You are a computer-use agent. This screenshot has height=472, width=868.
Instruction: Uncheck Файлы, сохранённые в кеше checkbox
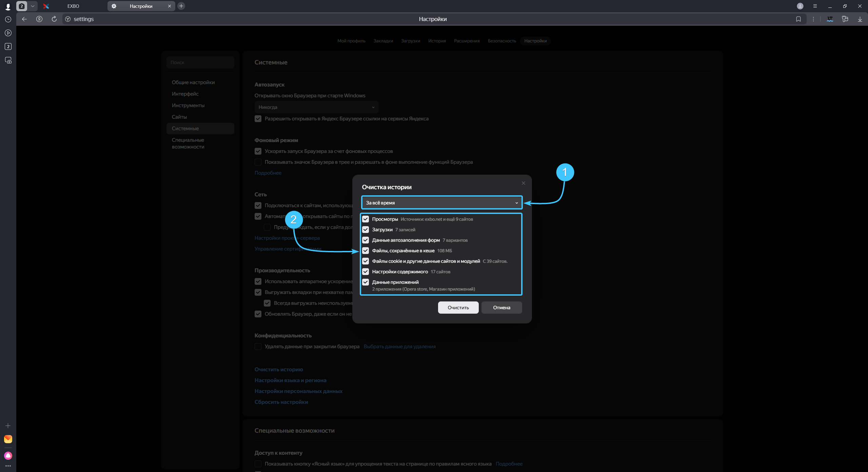[366, 251]
